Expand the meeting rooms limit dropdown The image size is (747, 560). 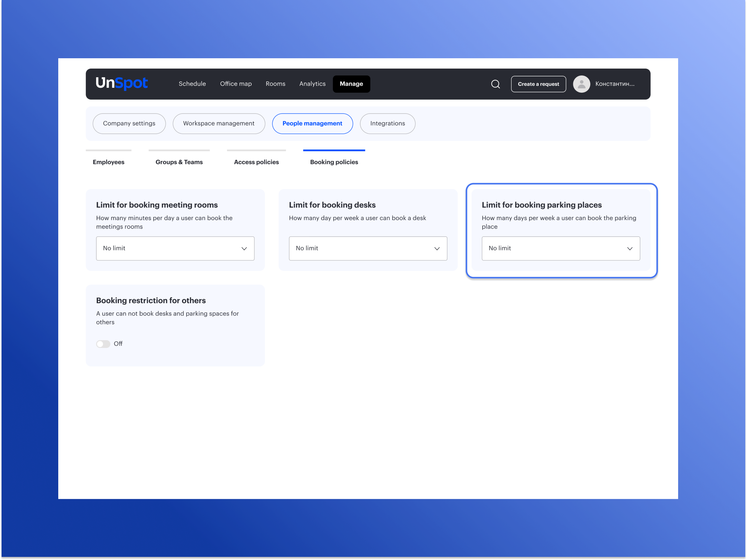tap(175, 249)
